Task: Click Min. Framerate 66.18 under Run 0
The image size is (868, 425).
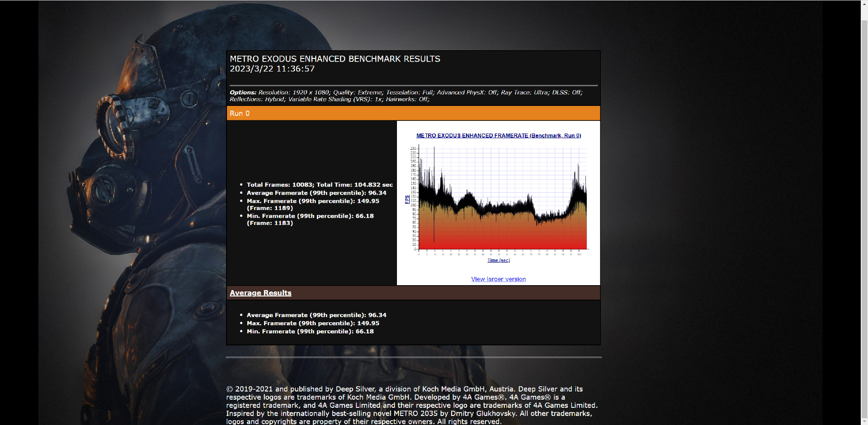Action: [310, 220]
